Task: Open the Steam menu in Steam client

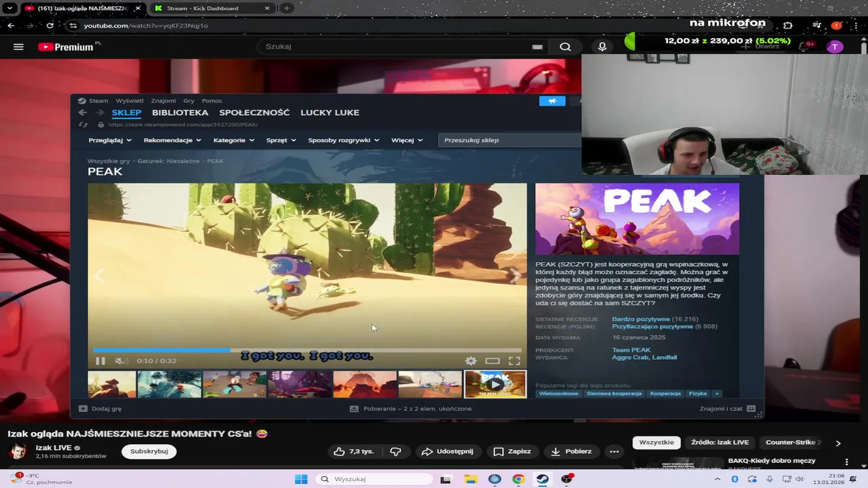Action: click(x=98, y=101)
